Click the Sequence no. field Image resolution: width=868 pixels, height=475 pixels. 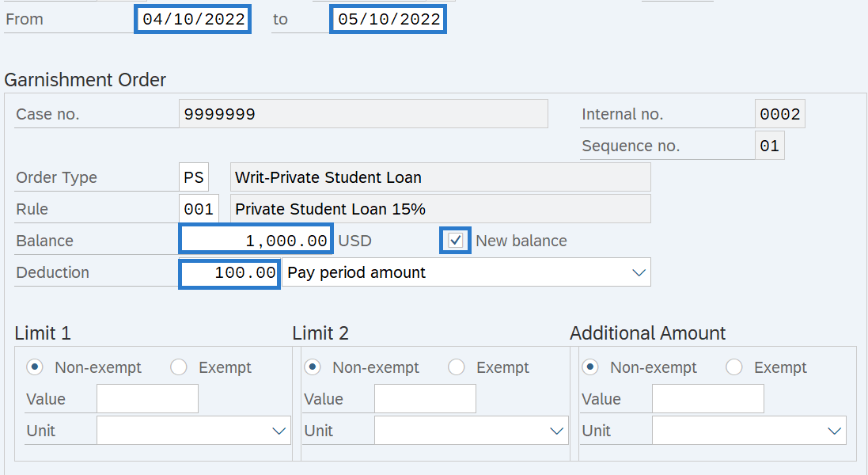coord(768,145)
